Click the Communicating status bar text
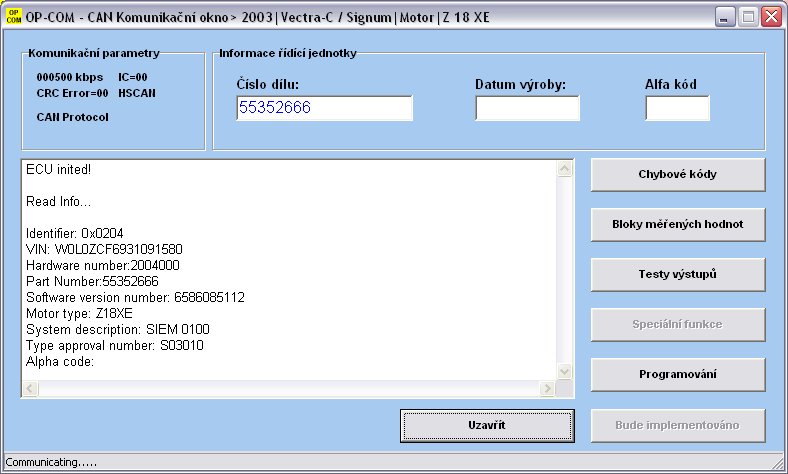The width and height of the screenshot is (788, 474). pyautogui.click(x=51, y=462)
